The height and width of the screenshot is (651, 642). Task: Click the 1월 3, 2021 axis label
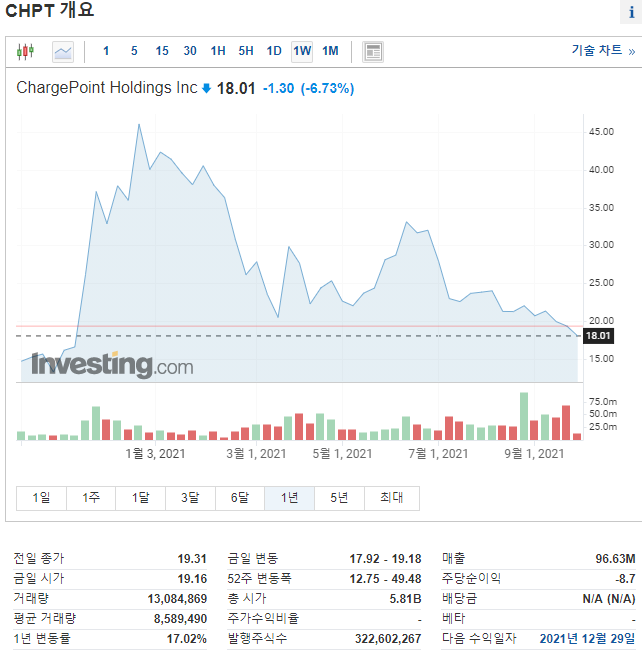click(x=155, y=454)
